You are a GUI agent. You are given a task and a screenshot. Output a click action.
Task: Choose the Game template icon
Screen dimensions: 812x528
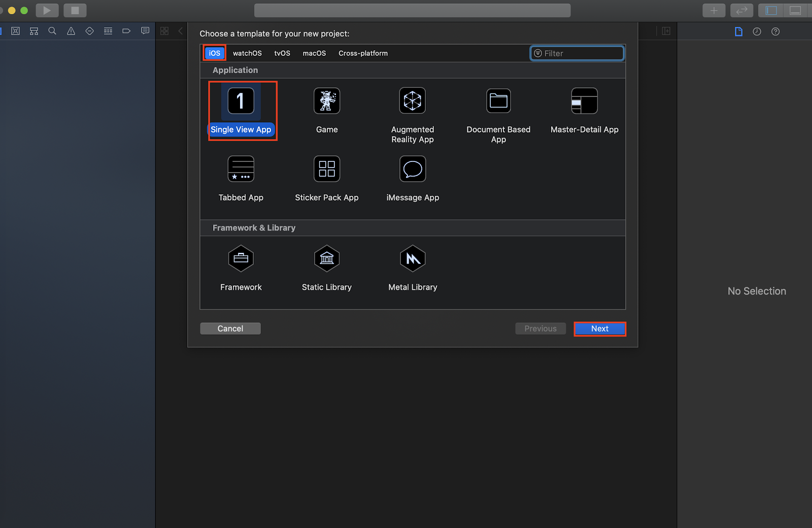[327, 101]
